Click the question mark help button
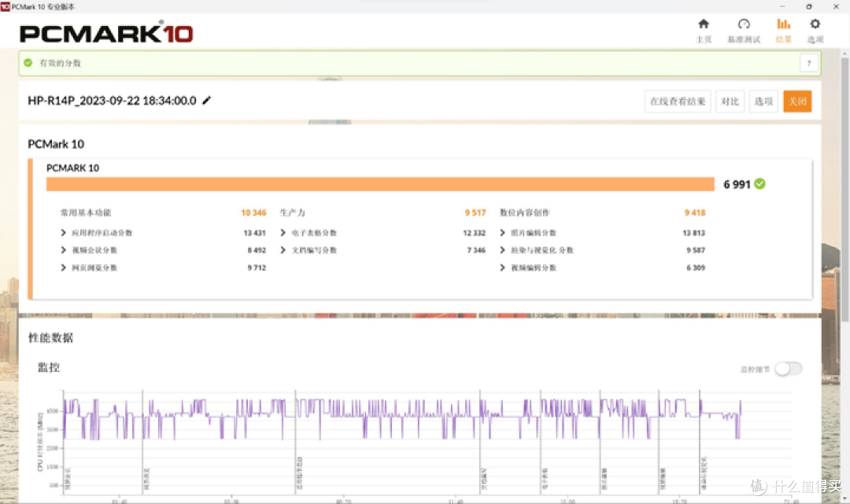850x504 pixels. click(x=809, y=63)
